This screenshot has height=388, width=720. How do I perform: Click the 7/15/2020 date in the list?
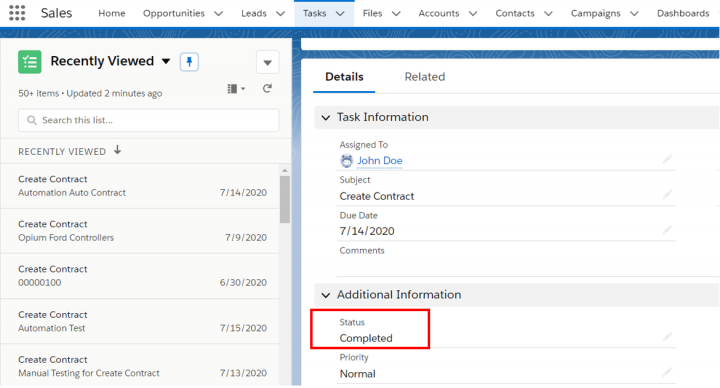tap(243, 328)
